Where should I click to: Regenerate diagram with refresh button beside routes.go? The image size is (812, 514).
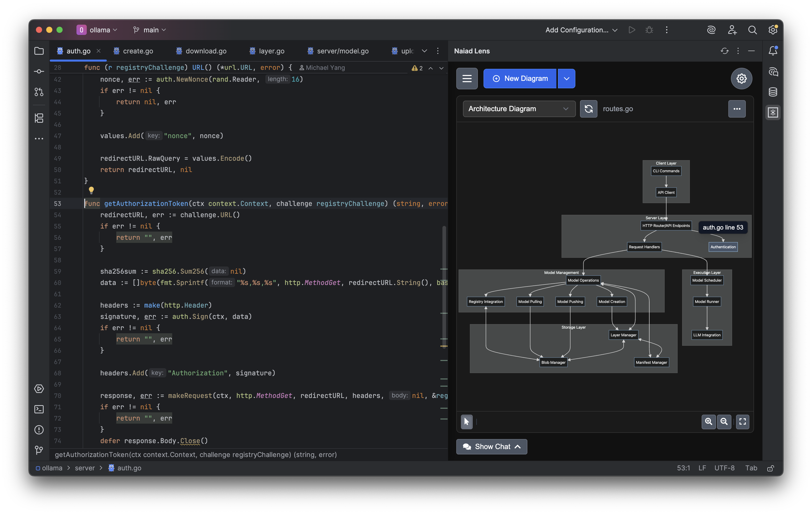[x=588, y=109]
